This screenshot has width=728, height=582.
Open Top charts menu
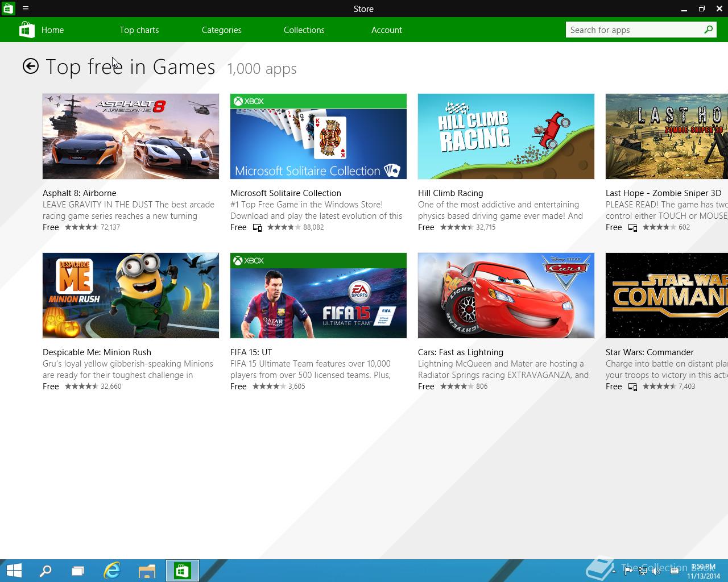point(139,30)
